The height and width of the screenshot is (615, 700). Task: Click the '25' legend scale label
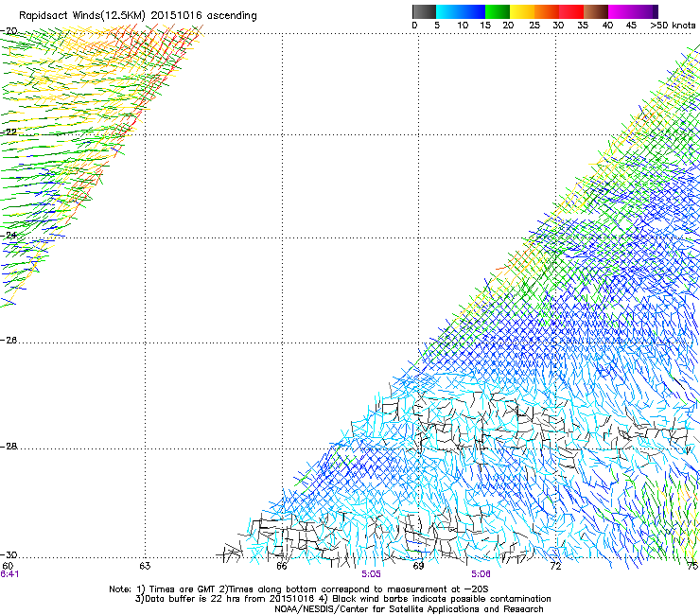(x=534, y=26)
